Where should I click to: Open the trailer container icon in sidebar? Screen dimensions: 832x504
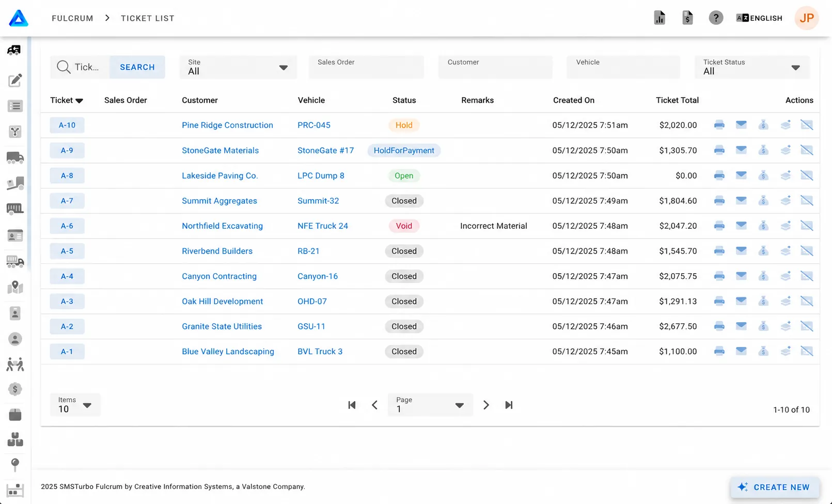tap(15, 209)
